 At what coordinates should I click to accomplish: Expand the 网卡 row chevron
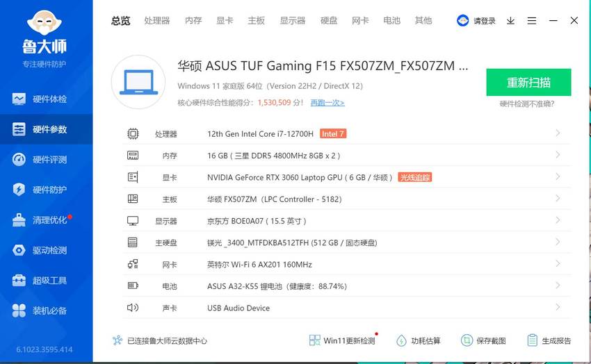(558, 263)
